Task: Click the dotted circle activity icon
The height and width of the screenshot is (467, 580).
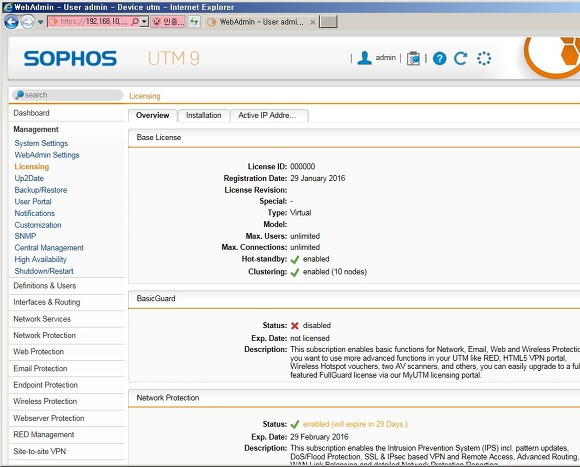Action: (484, 58)
